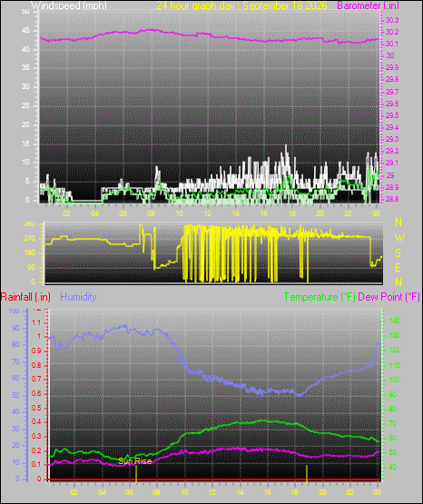This screenshot has height=504, width=423.
Task: Click the 90 wind direction axis value
Action: coord(31,267)
